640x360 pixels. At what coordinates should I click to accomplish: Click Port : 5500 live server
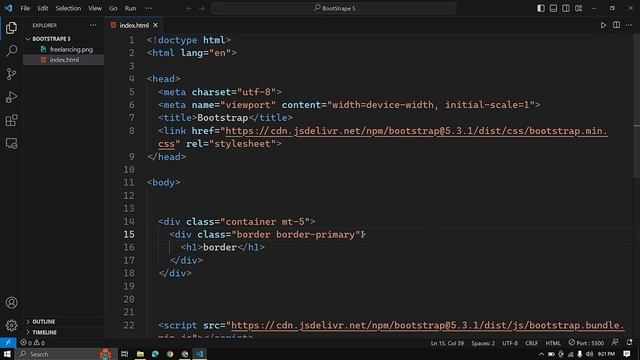pyautogui.click(x=586, y=343)
